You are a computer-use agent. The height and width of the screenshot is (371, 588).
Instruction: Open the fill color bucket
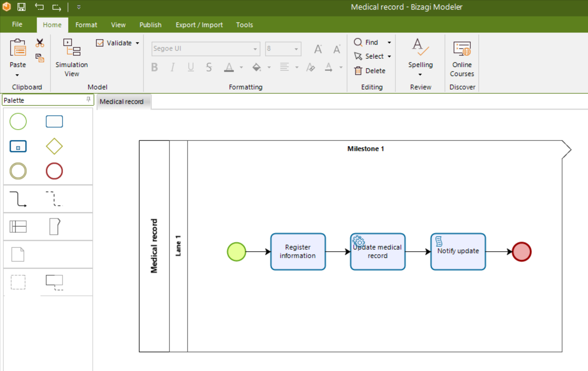click(257, 67)
